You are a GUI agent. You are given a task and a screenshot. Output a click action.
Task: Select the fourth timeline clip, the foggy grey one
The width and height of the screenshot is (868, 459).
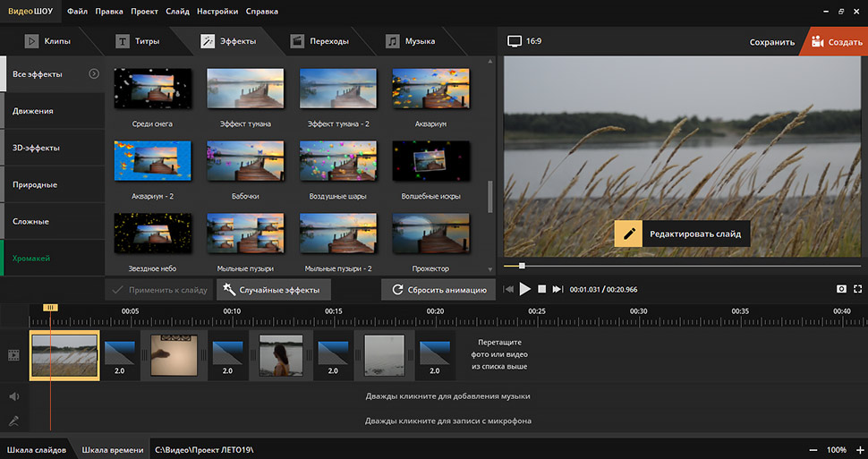tap(384, 355)
